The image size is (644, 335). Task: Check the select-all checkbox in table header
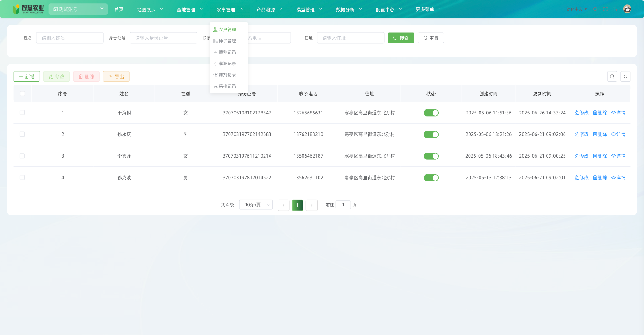tap(22, 93)
